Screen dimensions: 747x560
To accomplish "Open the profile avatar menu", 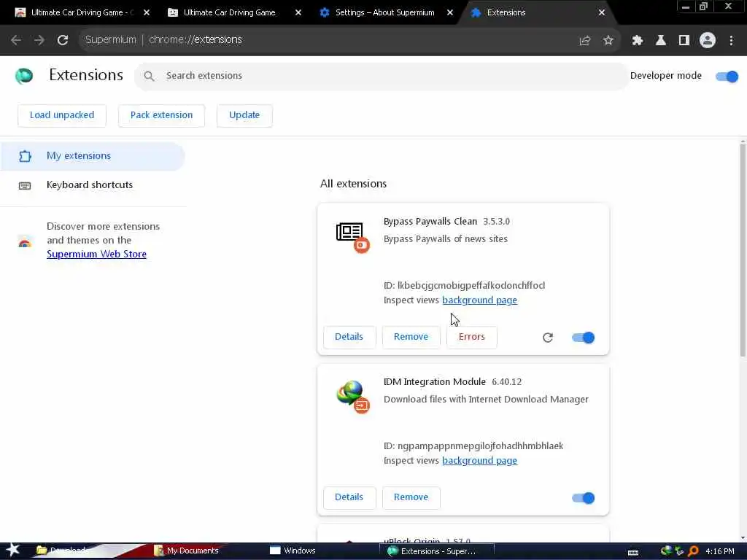I will (708, 41).
